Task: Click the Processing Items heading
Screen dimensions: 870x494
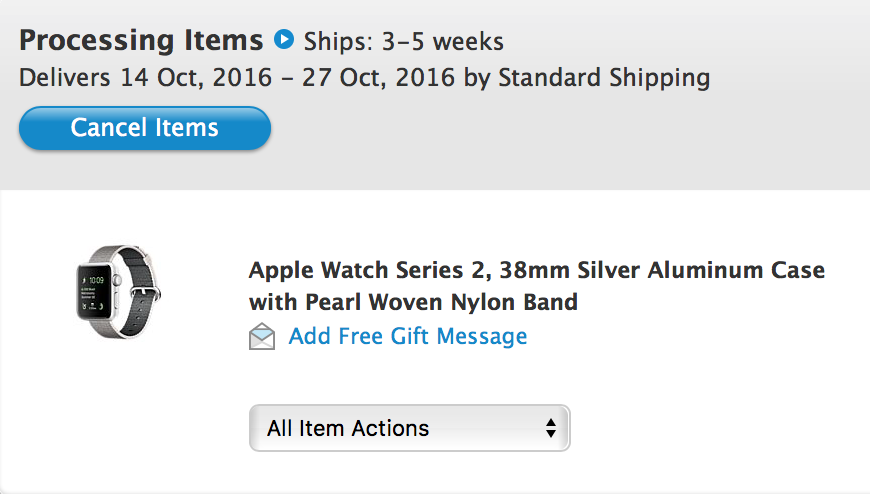Action: 141,41
